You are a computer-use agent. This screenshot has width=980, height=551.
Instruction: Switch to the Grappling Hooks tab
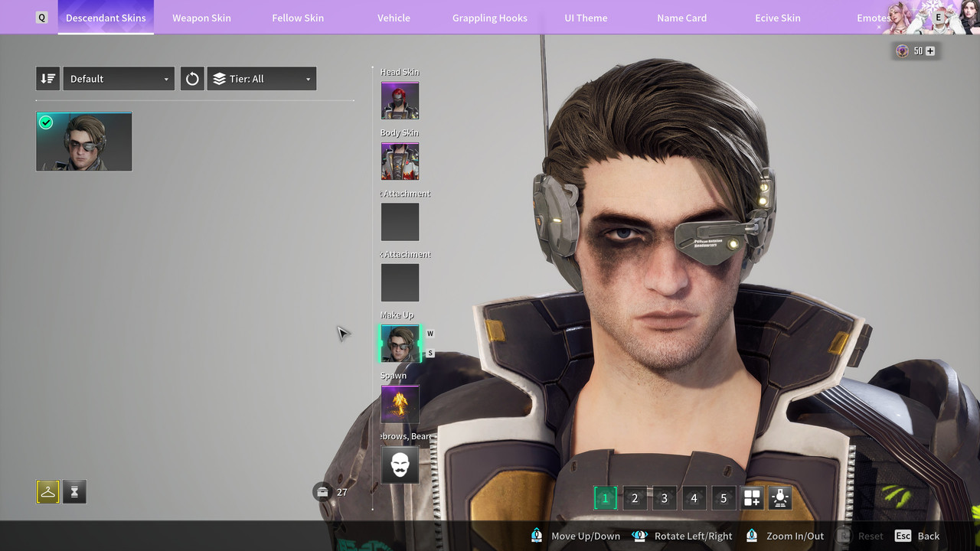(x=490, y=18)
